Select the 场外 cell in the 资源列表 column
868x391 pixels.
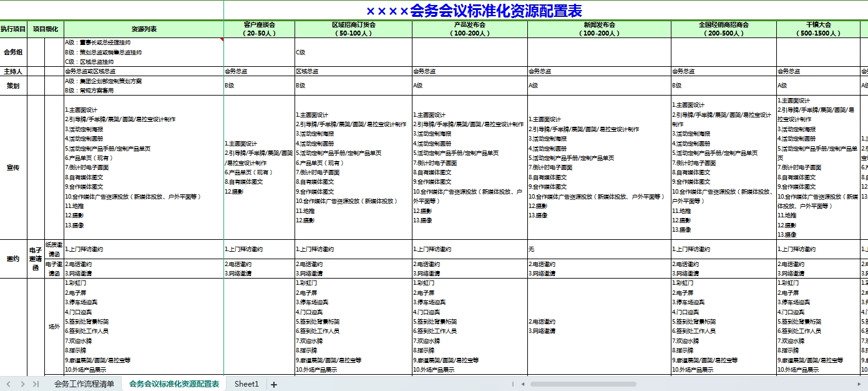144,326
